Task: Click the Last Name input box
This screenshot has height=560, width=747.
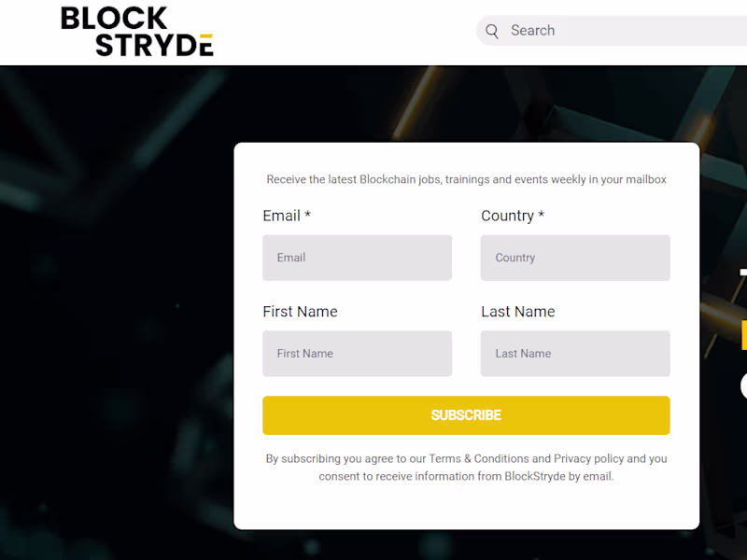Action: 575,354
